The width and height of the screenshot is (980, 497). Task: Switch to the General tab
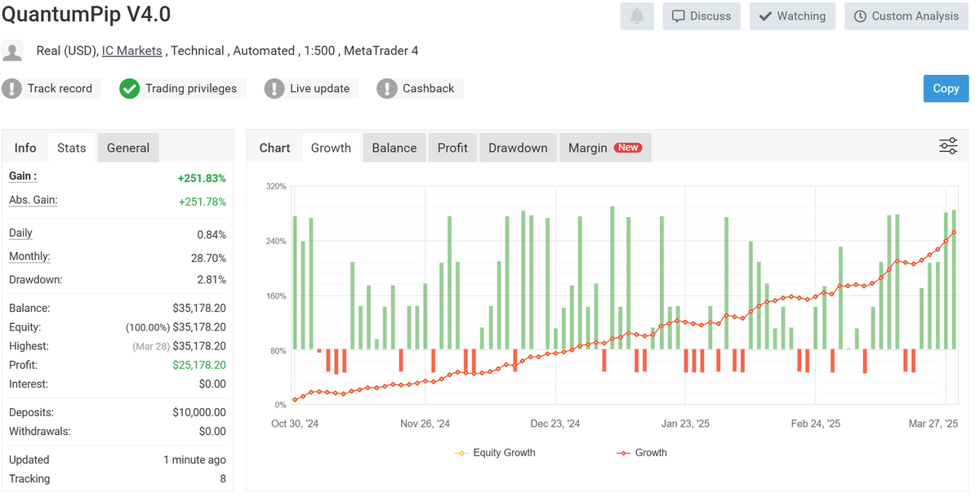(128, 148)
